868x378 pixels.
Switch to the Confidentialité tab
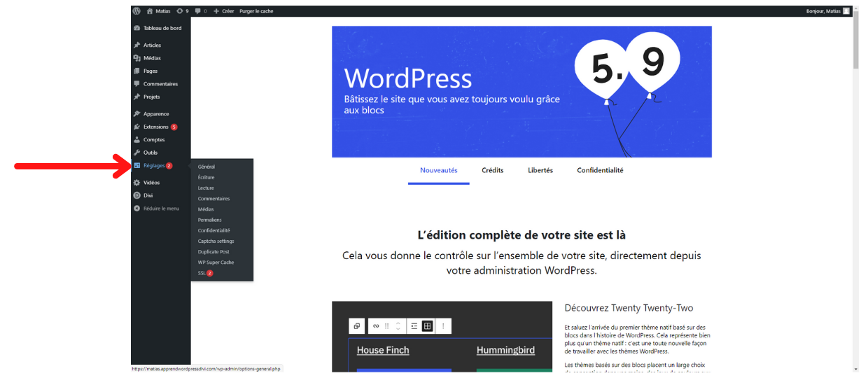coord(600,170)
